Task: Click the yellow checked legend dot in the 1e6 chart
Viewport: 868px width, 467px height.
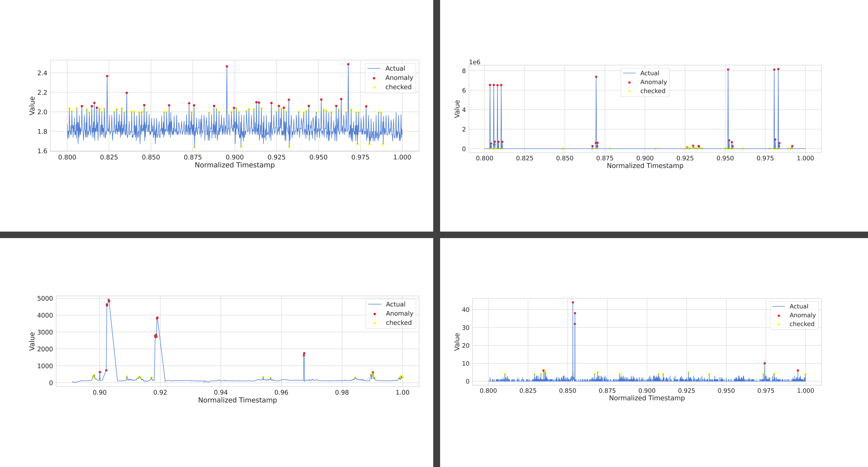Action: pyautogui.click(x=629, y=91)
